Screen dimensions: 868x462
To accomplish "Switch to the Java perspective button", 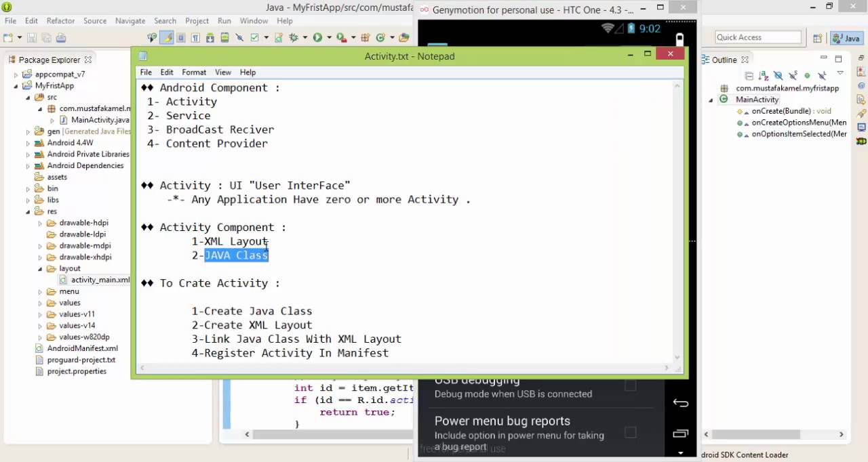I will tap(847, 39).
